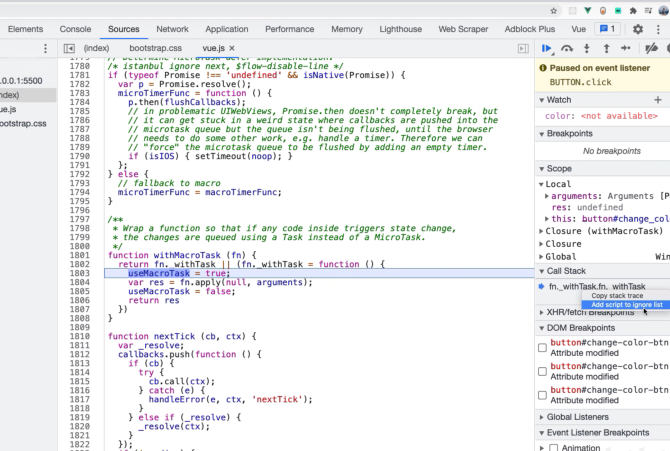Click line number 1804 to set breakpoint
Screen dimensions: 670x451
[x=80, y=283]
